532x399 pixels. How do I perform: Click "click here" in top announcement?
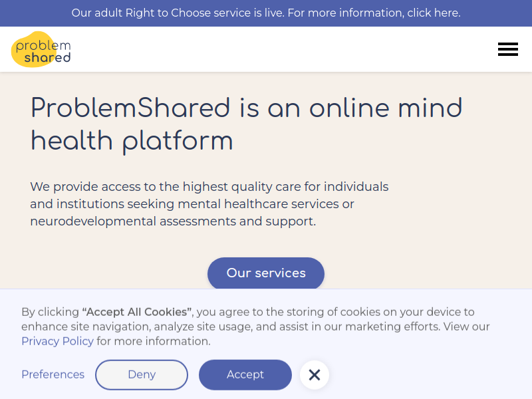pos(434,13)
